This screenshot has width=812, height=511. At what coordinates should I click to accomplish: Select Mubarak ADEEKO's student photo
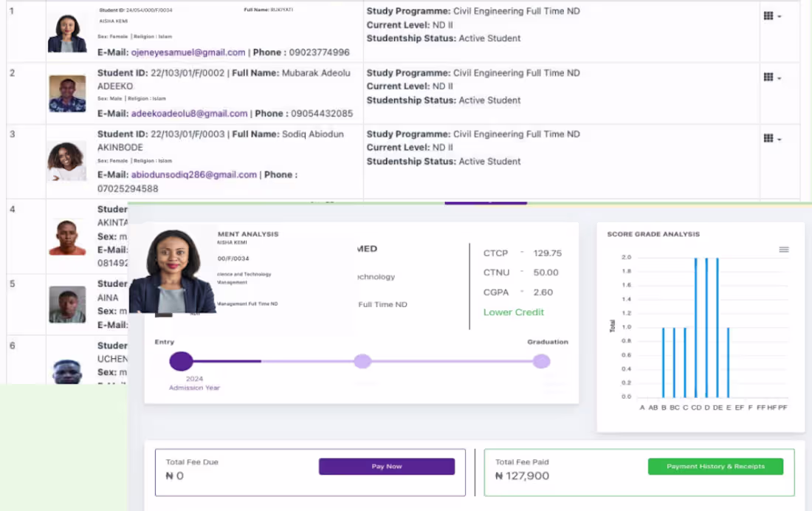(x=67, y=94)
